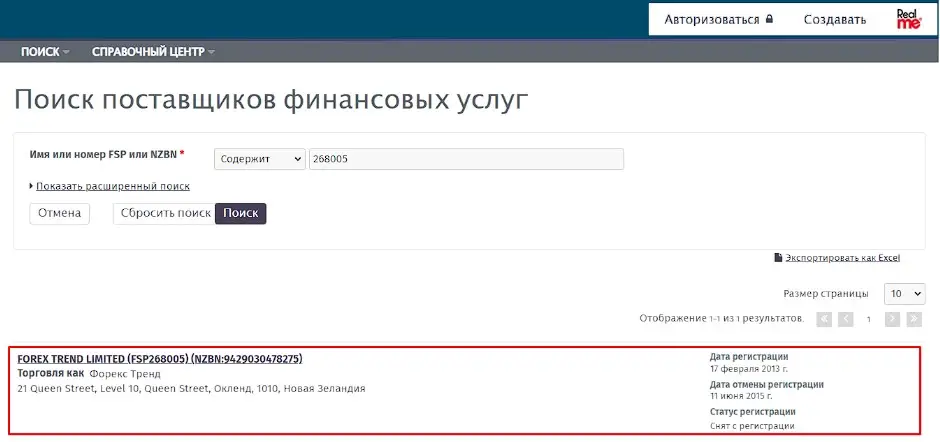Go to first page pagination icon
This screenshot has width=940, height=442.
coord(824,319)
